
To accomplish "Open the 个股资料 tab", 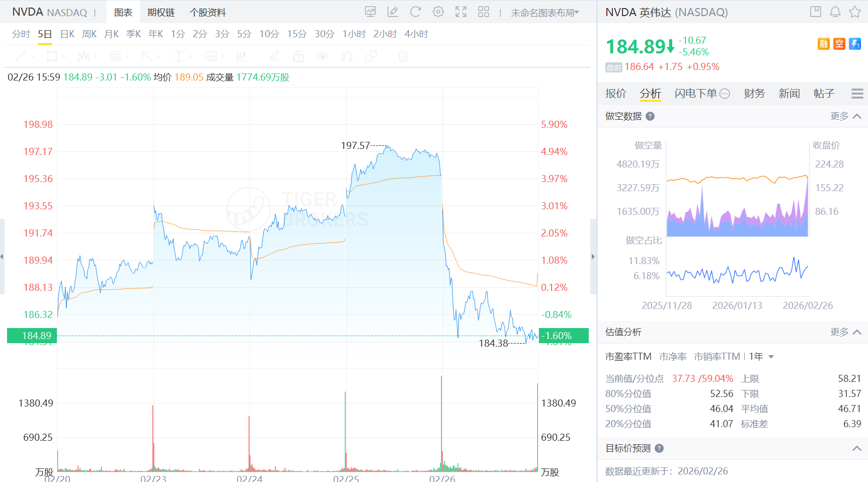I will pos(208,13).
